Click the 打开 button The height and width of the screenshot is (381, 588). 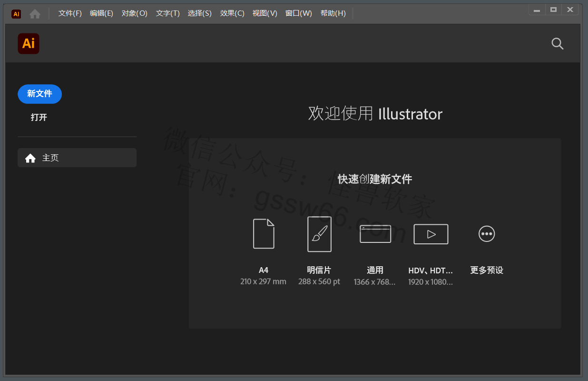click(x=39, y=117)
